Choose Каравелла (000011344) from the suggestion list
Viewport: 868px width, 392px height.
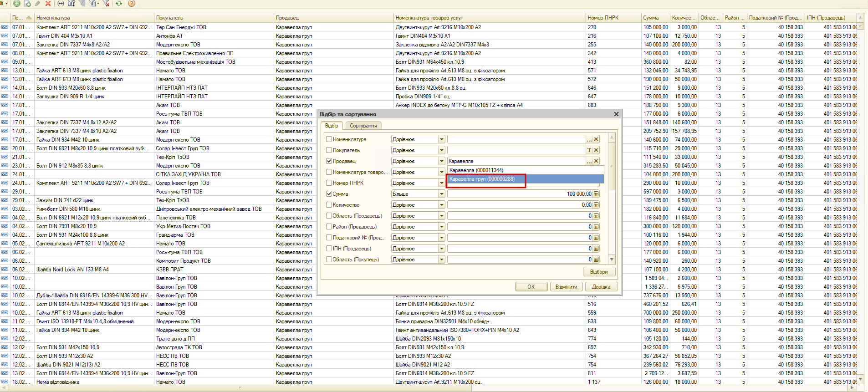coord(526,170)
